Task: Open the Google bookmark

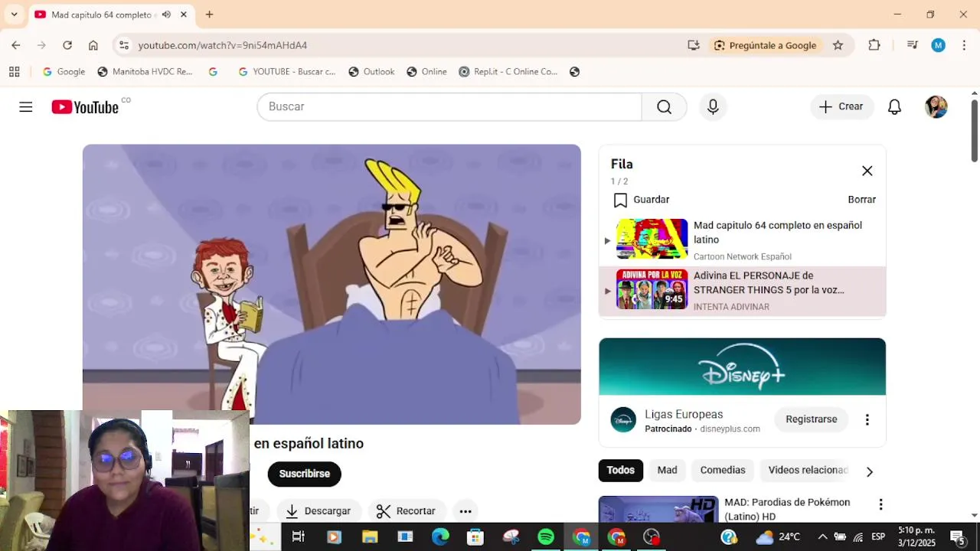Action: point(64,72)
